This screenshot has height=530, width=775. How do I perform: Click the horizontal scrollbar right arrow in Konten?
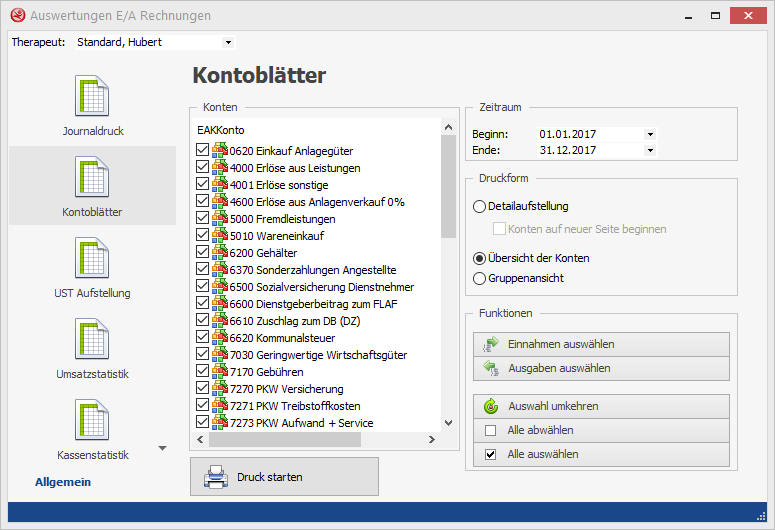(432, 440)
